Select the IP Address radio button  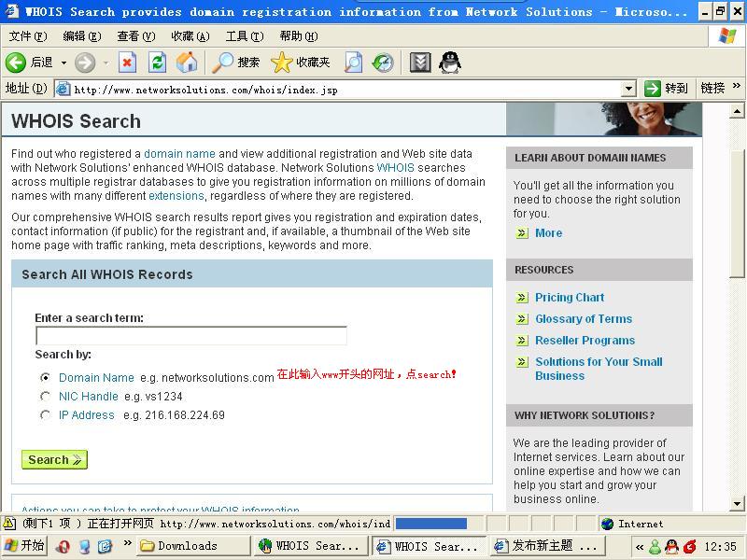(45, 415)
